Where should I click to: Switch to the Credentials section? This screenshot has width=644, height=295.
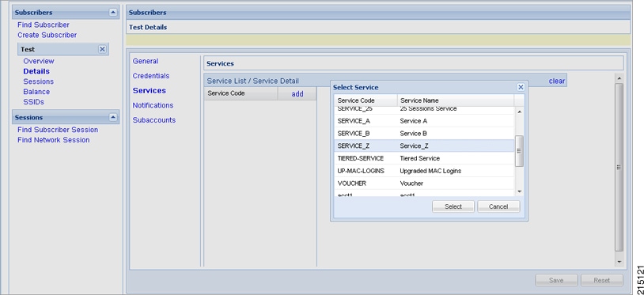151,76
